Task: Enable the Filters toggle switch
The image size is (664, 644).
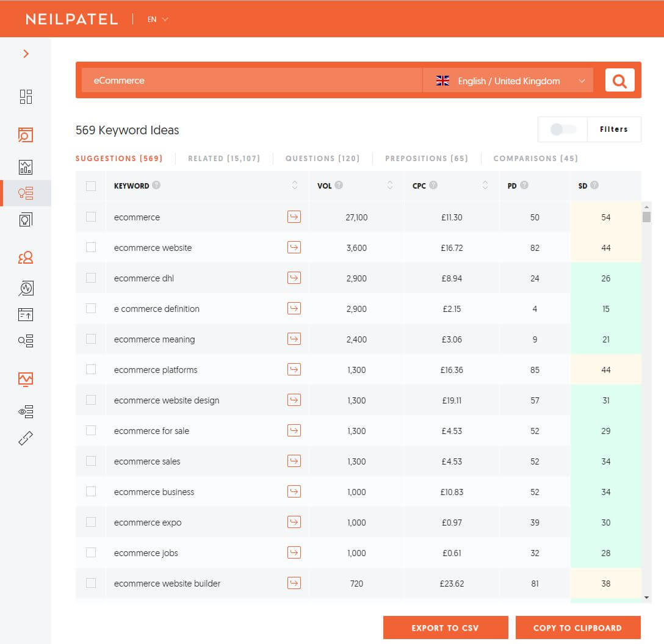Action: click(562, 129)
